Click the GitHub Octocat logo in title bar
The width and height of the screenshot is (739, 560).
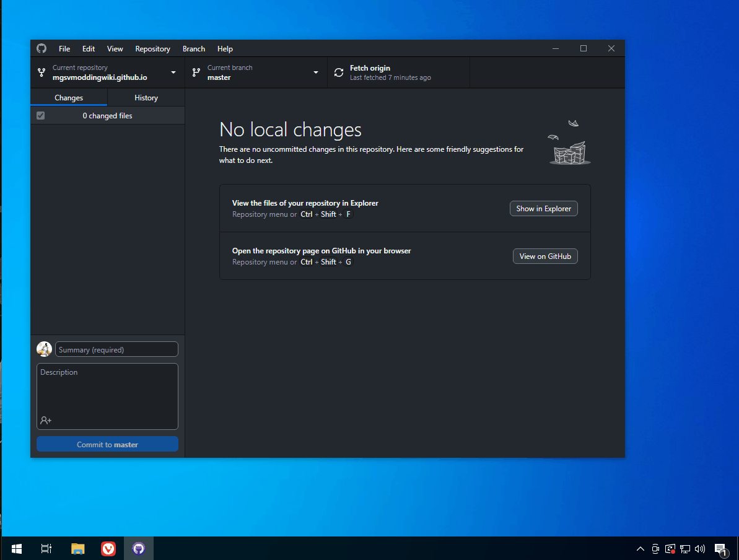(x=42, y=48)
